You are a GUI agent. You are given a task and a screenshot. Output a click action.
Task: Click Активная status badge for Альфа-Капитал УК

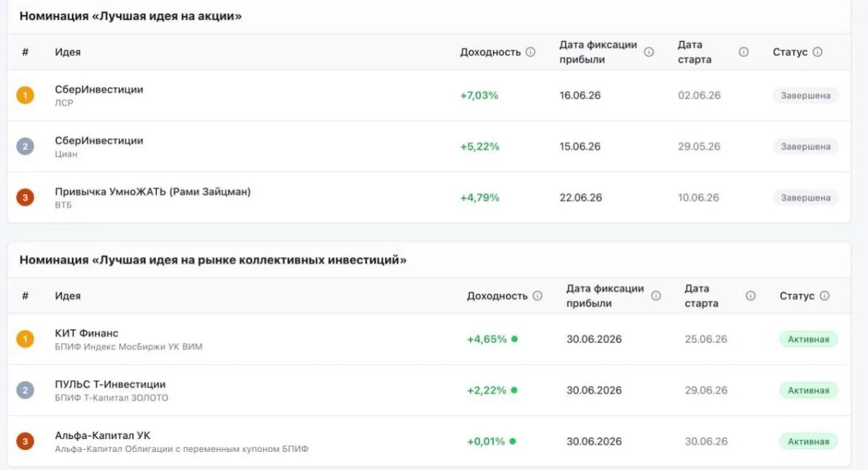click(x=808, y=441)
